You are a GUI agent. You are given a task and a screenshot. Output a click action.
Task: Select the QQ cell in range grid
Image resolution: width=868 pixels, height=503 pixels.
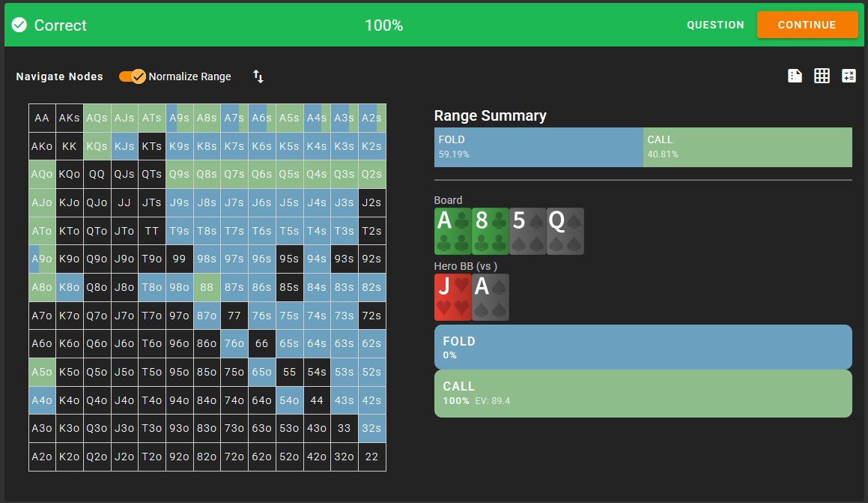97,175
